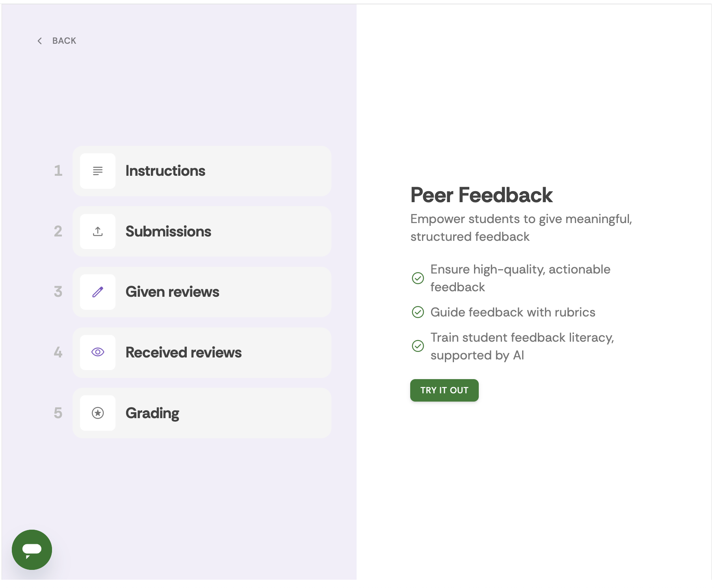Click the Submissions upload icon

pyautogui.click(x=97, y=232)
